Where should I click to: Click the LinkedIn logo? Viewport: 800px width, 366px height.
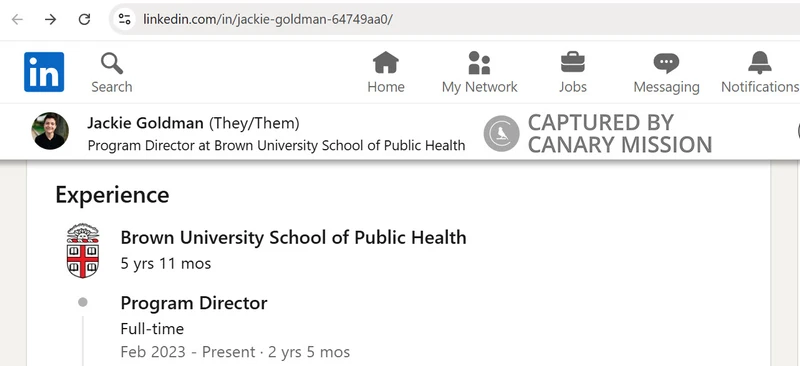44,72
